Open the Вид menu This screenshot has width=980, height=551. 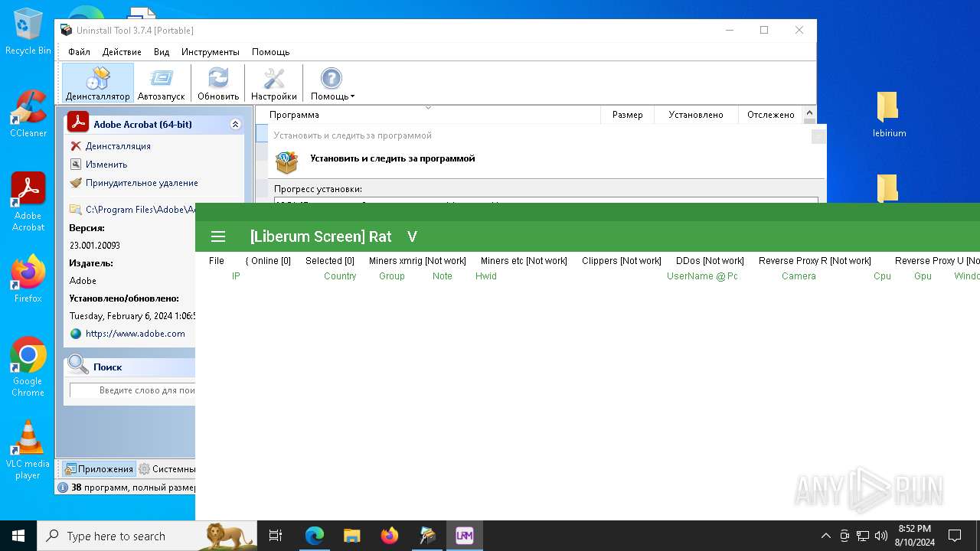click(162, 52)
